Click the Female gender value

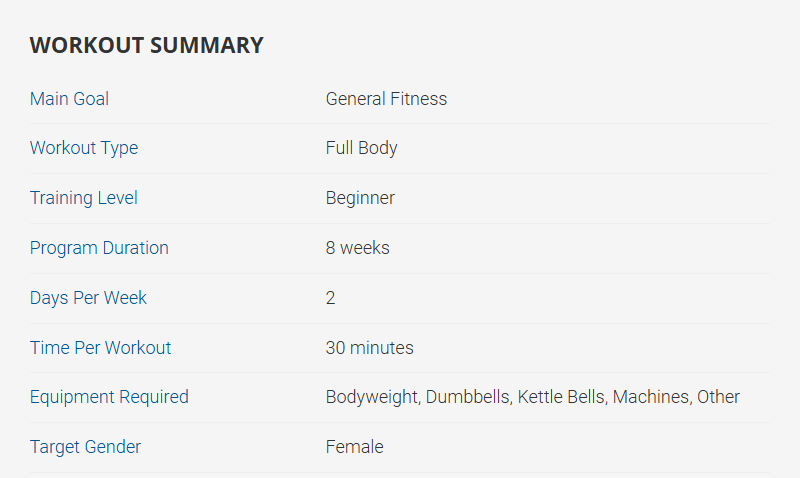(354, 447)
